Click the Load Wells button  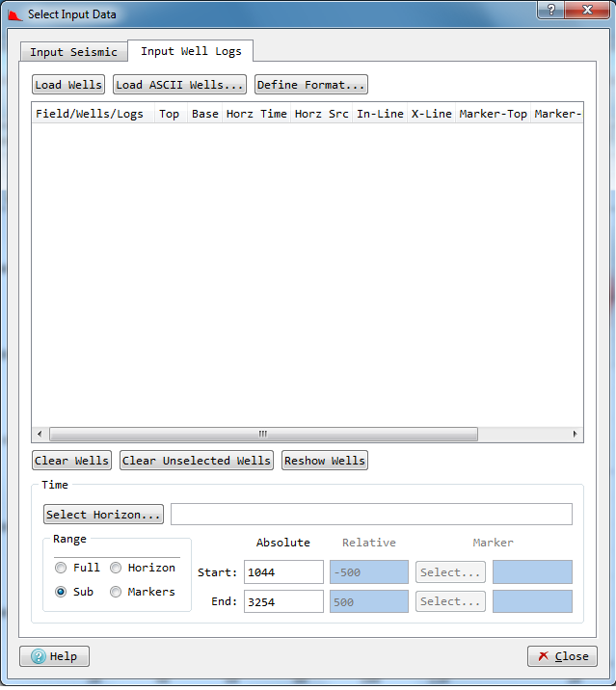68,85
